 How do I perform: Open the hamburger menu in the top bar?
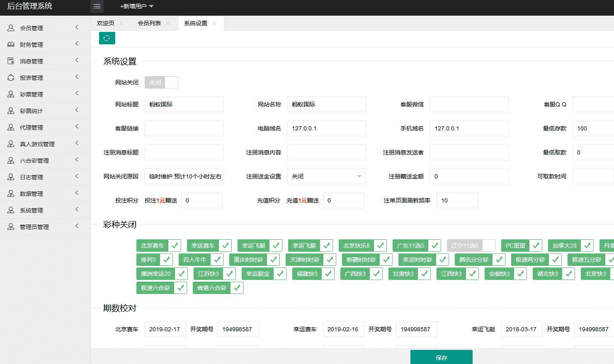coord(97,7)
